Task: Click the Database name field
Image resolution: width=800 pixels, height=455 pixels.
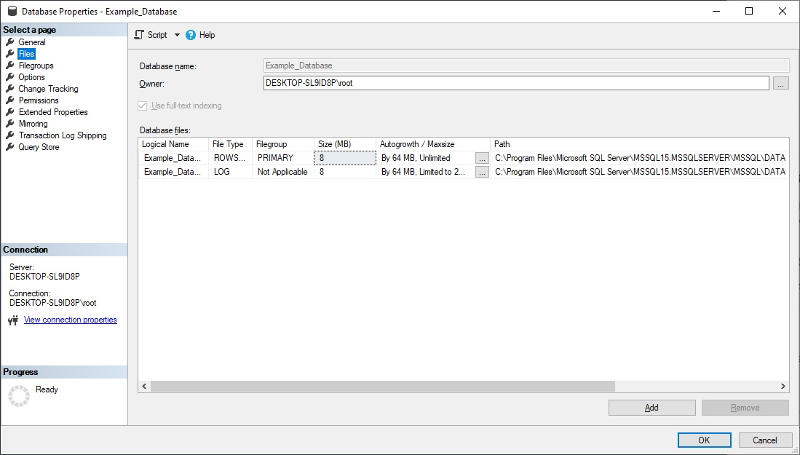Action: pos(526,65)
